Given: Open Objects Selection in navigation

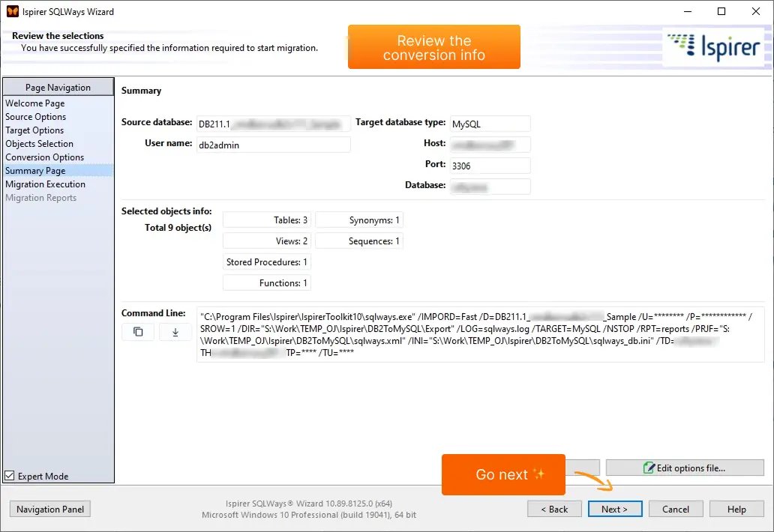Looking at the screenshot, I should [x=40, y=143].
